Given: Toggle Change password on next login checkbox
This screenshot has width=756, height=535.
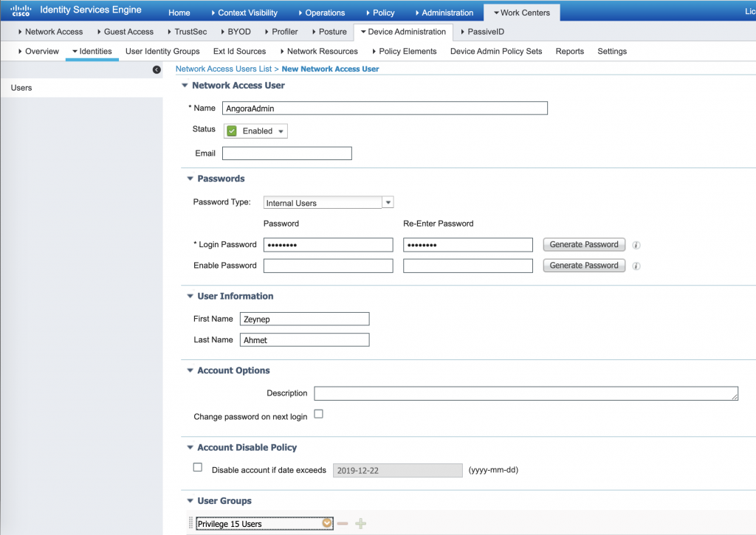Looking at the screenshot, I should pos(319,414).
